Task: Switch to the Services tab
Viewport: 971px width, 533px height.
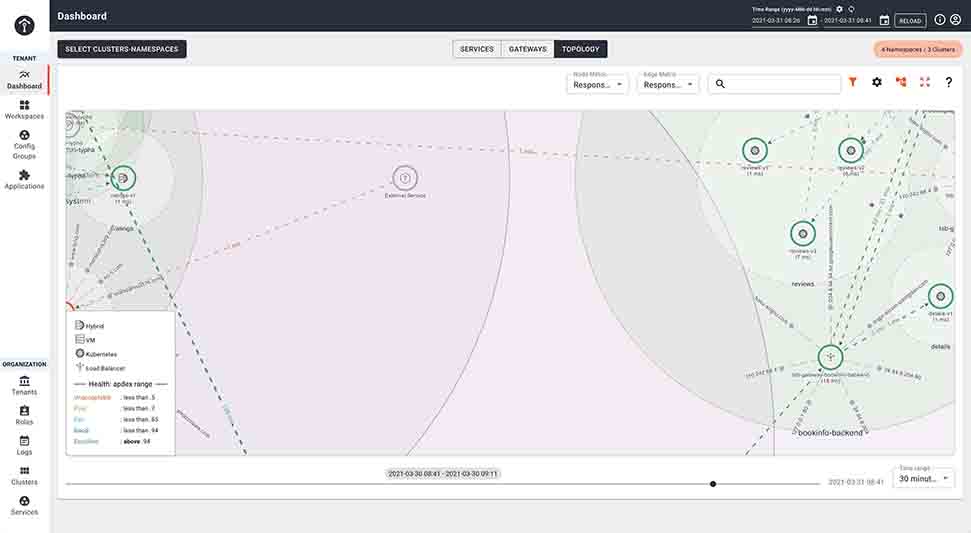Action: [x=477, y=49]
